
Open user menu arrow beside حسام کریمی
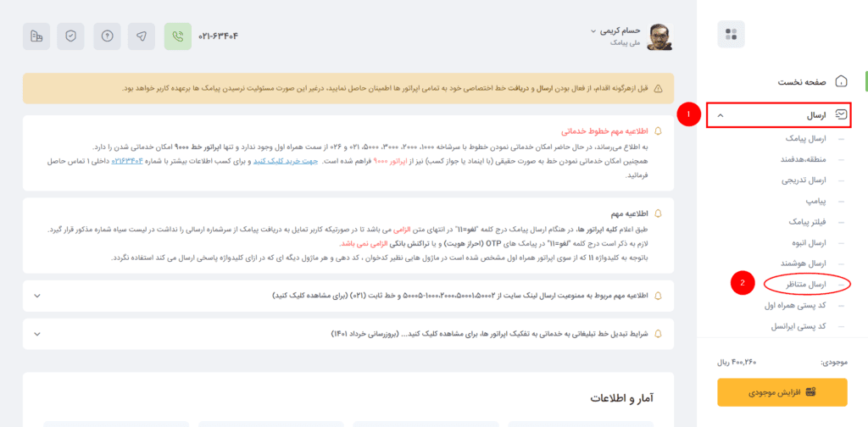click(593, 31)
